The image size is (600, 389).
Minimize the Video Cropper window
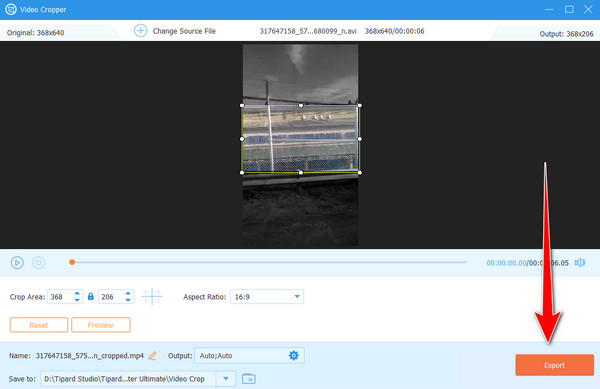click(x=549, y=9)
